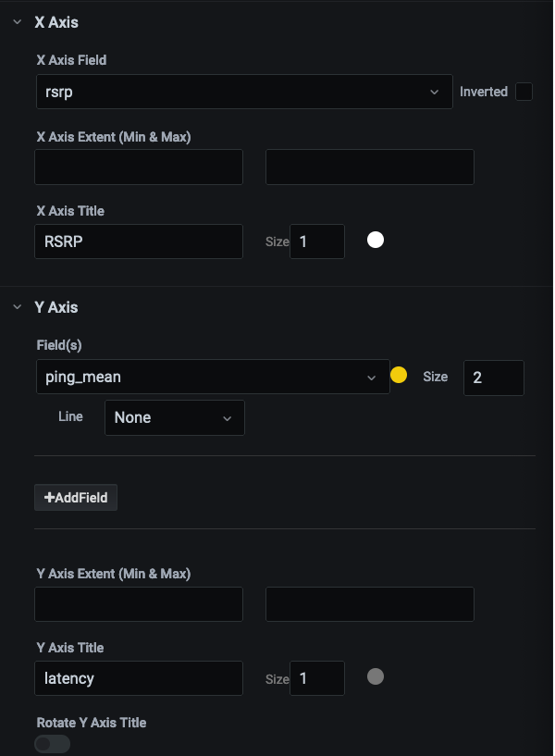This screenshot has width=555, height=756.
Task: Pick the gray Y axis title color
Action: click(x=376, y=676)
